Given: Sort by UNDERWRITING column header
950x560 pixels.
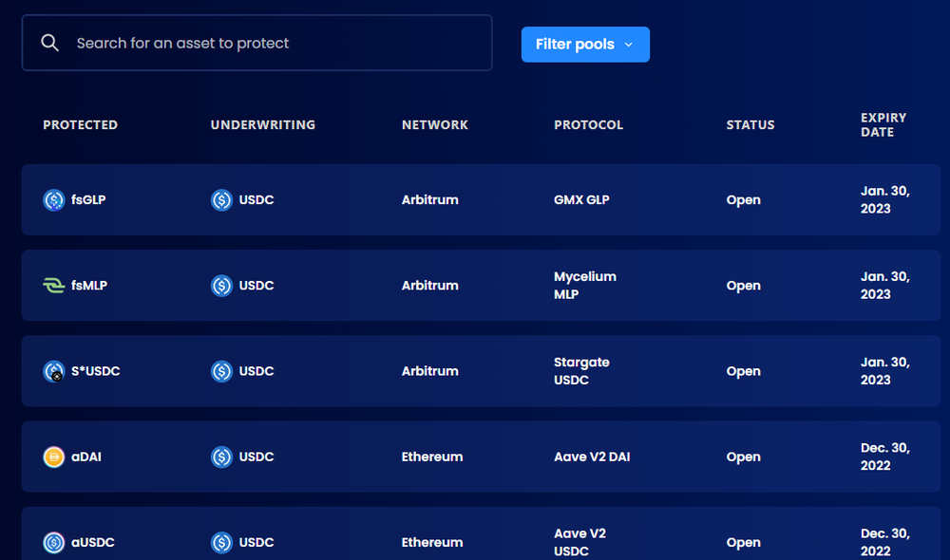Looking at the screenshot, I should [x=263, y=124].
